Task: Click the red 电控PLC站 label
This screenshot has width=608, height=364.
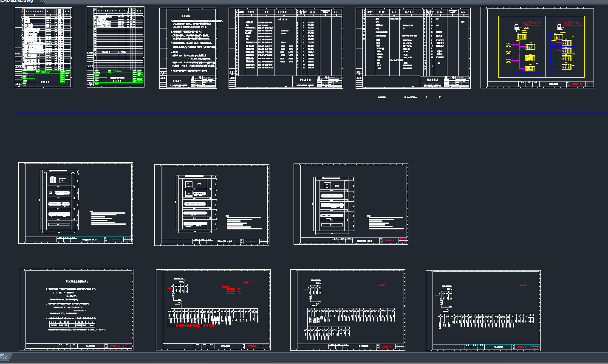Action: click(x=532, y=23)
